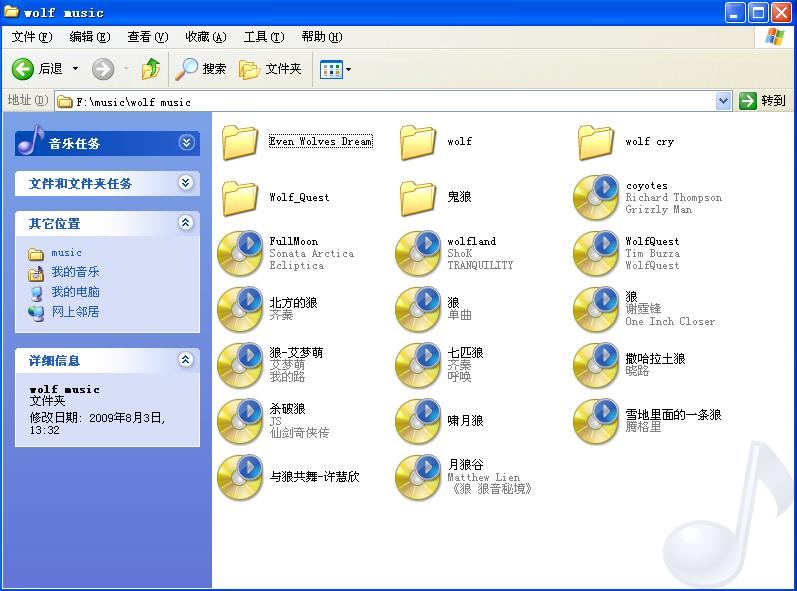Click the Wolf_Quest folder name text
This screenshot has width=797, height=591.
click(x=299, y=198)
